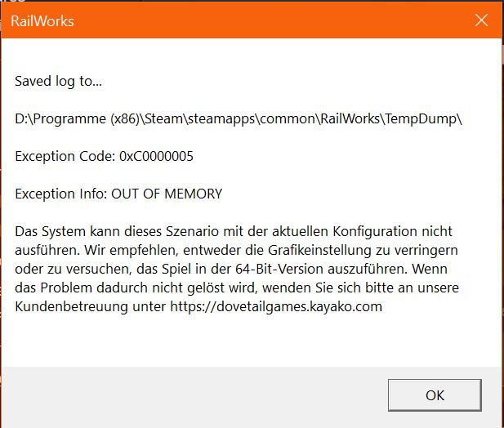This screenshot has height=428, width=504.
Task: Close the RailWorks error dialog
Action: click(x=481, y=20)
